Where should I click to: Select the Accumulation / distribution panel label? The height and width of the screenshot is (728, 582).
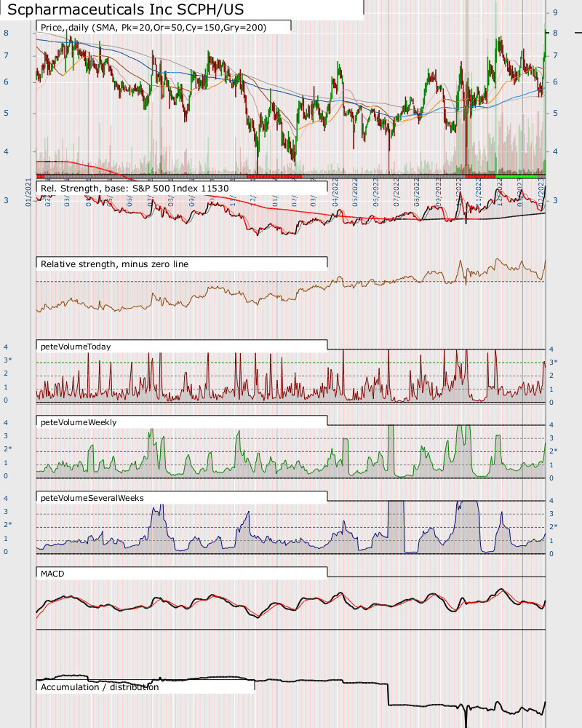100,687
